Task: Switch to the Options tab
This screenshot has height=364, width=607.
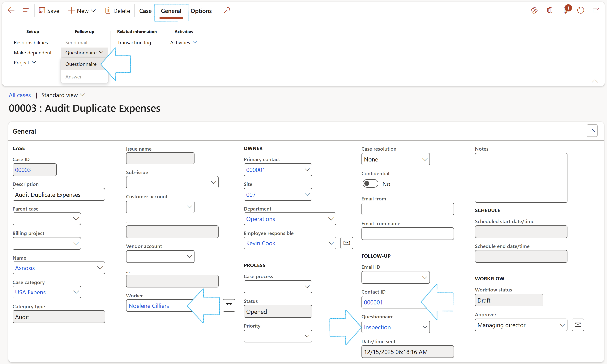Action: point(201,11)
